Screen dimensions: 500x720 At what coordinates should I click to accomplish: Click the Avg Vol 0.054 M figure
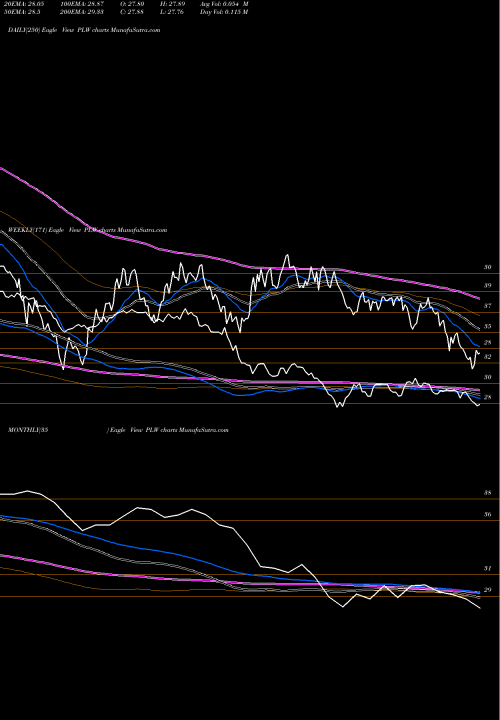click(x=224, y=4)
